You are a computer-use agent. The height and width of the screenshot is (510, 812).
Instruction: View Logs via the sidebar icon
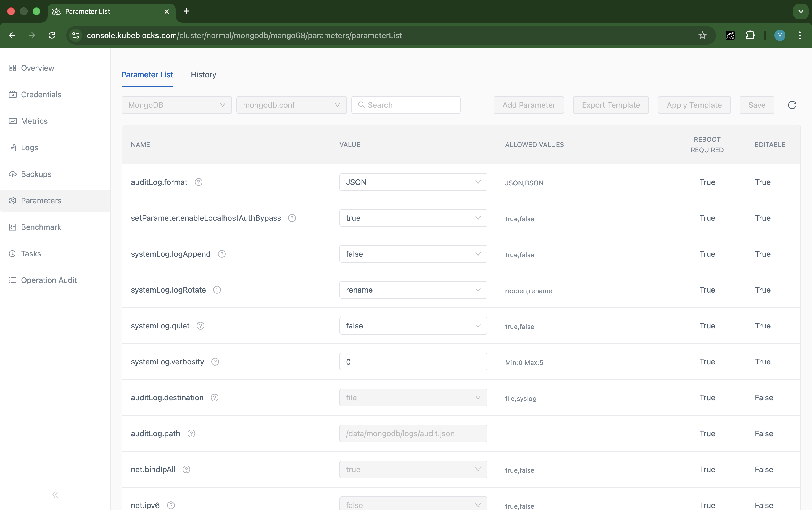(12, 148)
